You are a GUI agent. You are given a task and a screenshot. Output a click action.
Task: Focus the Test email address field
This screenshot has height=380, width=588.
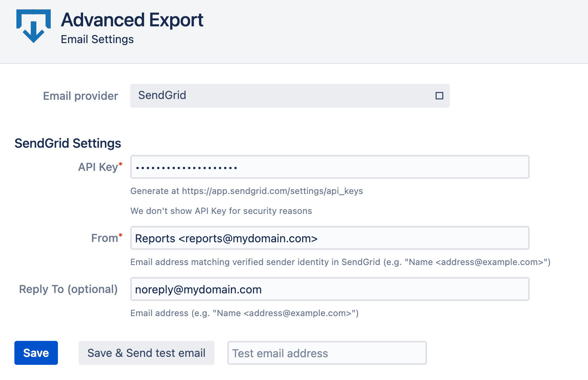[x=327, y=353]
